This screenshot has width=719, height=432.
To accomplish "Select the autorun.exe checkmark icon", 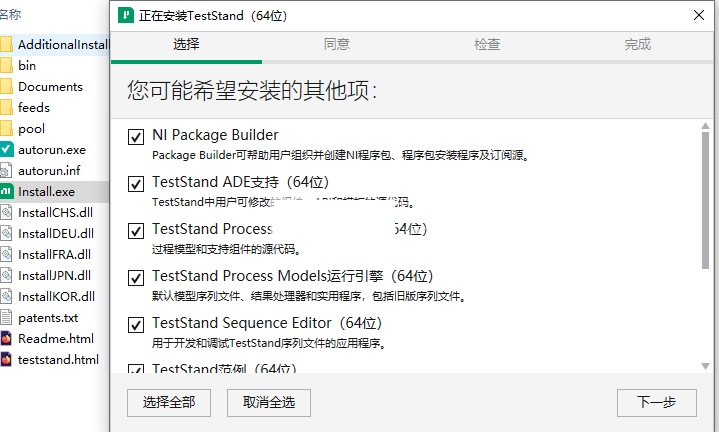I will pos(6,150).
